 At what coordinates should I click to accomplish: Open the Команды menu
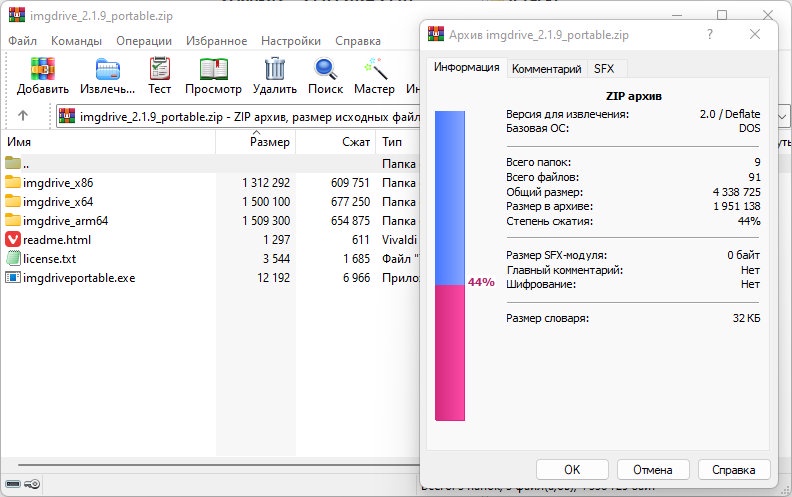(x=76, y=41)
